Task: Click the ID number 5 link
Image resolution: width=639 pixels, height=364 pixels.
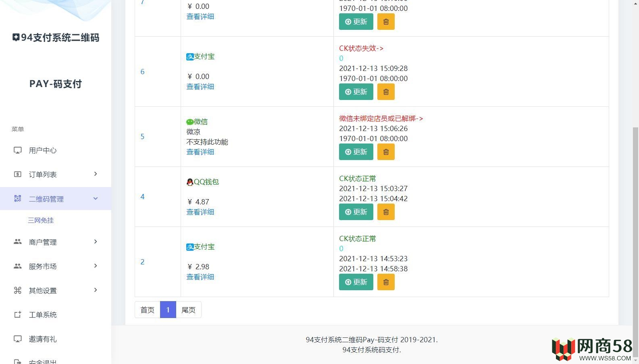Action: (142, 137)
